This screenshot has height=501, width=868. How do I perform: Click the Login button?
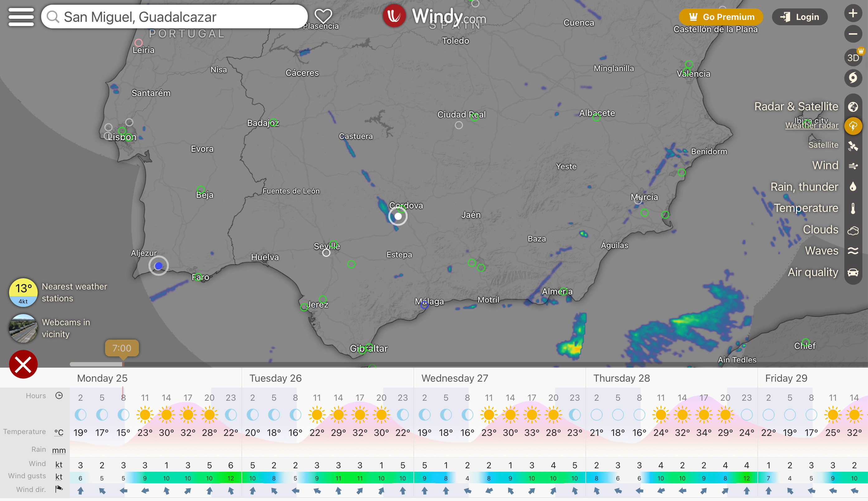(x=799, y=17)
